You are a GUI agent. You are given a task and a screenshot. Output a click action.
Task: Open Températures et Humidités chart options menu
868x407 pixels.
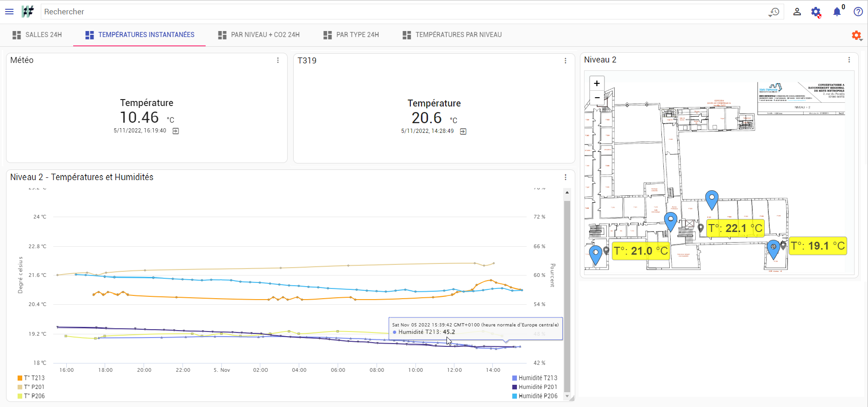pos(566,177)
